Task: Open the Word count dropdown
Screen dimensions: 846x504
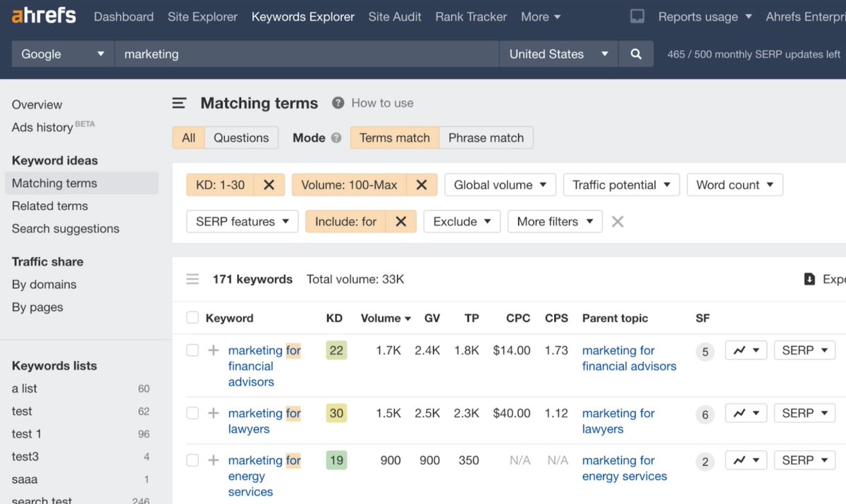Action: point(735,185)
